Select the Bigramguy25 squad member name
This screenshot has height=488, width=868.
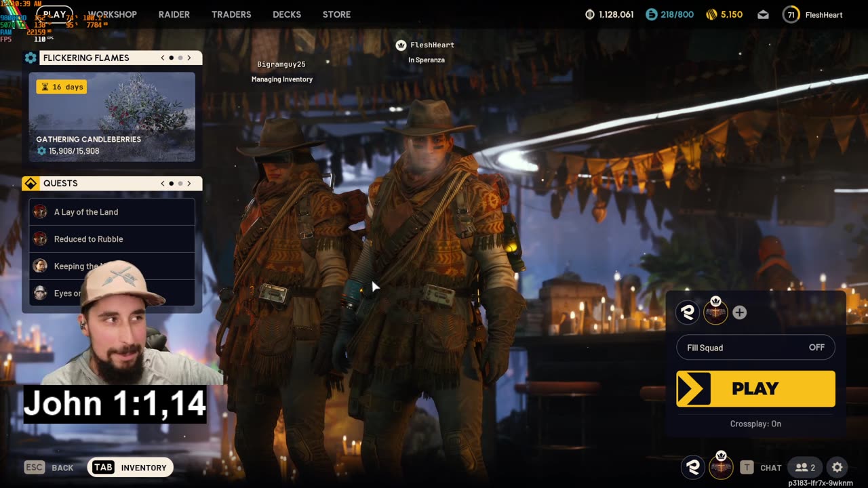pyautogui.click(x=281, y=64)
